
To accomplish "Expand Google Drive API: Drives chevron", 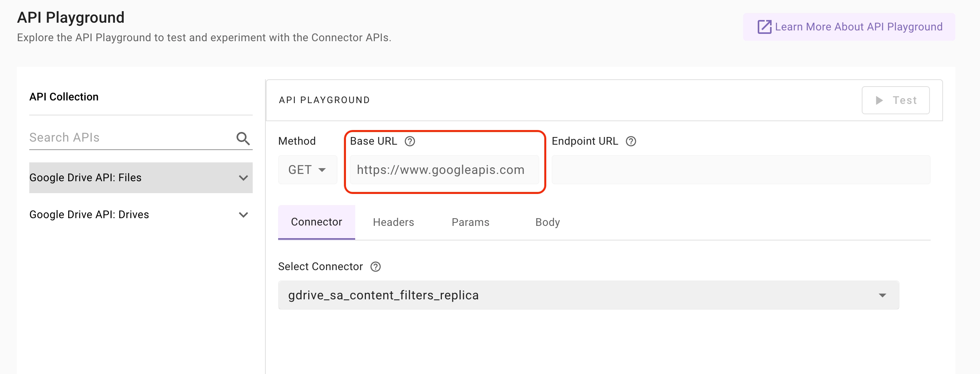I will point(243,215).
